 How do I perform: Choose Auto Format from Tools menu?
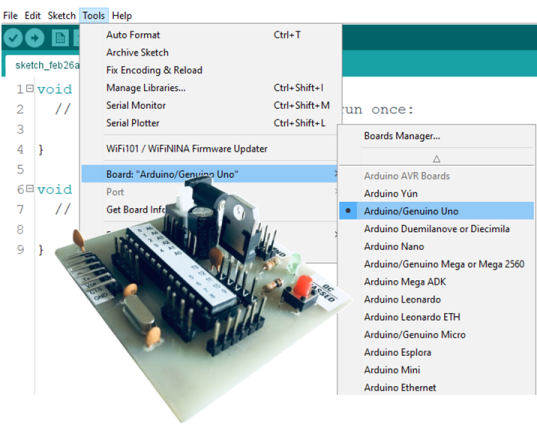point(211,35)
